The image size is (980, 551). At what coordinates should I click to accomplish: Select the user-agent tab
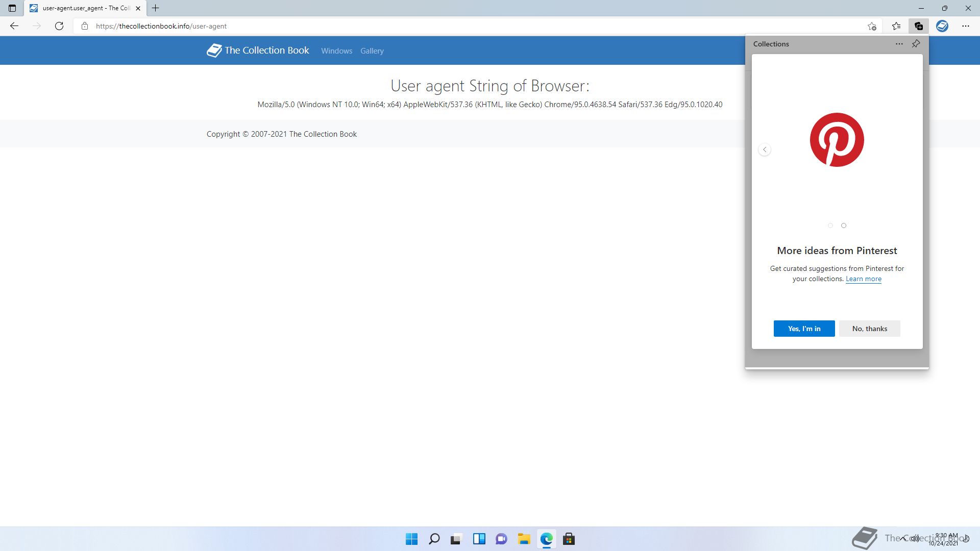coord(85,8)
